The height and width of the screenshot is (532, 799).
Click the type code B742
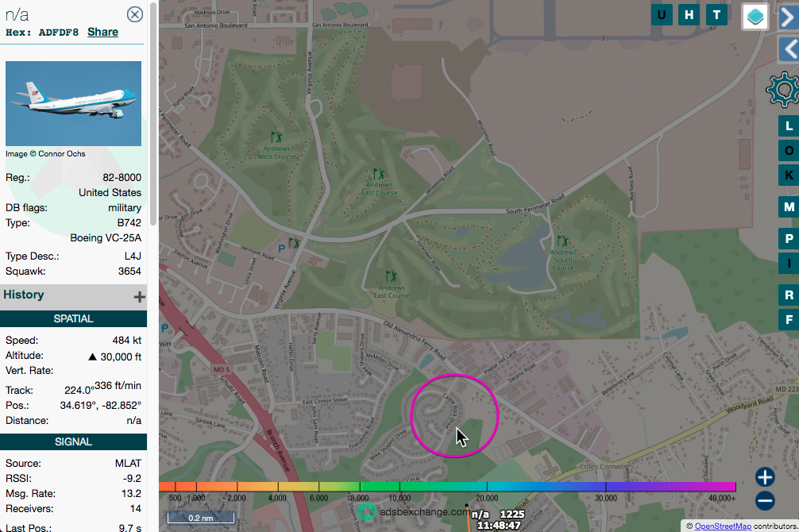pyautogui.click(x=129, y=223)
